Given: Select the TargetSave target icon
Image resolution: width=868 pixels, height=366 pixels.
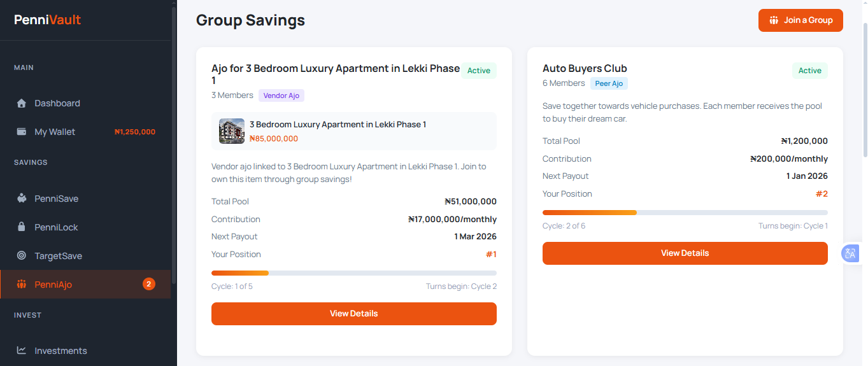Looking at the screenshot, I should point(22,256).
